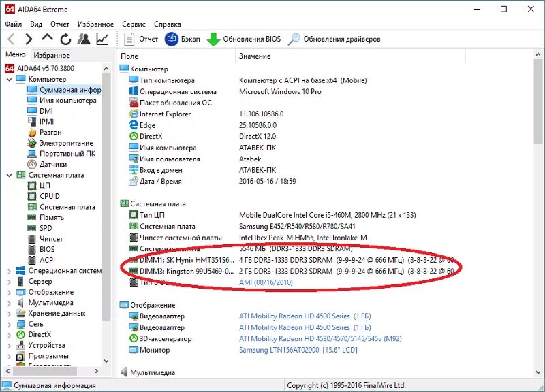Viewport: 545px width, 392px height.
Task: Select the Edge version row
Action: tap(202, 125)
